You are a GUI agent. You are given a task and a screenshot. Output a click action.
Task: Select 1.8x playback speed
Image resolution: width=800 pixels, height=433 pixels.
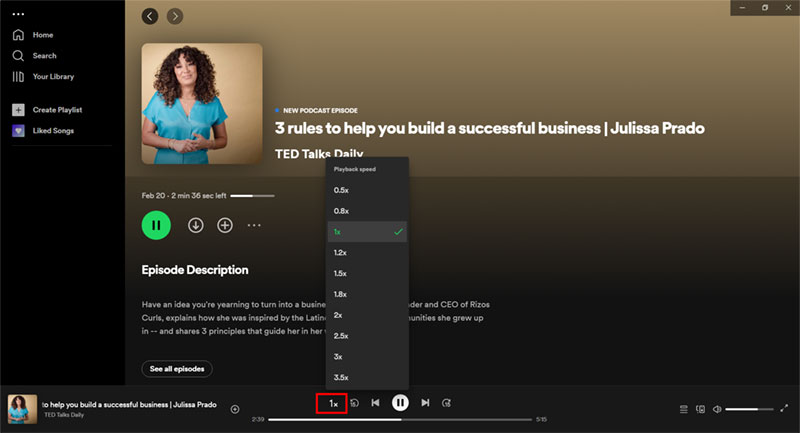367,294
